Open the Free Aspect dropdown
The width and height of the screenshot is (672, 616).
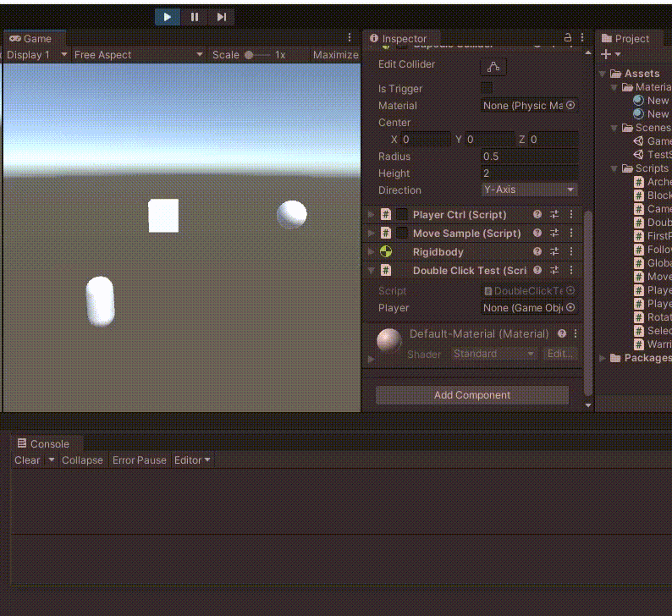138,55
